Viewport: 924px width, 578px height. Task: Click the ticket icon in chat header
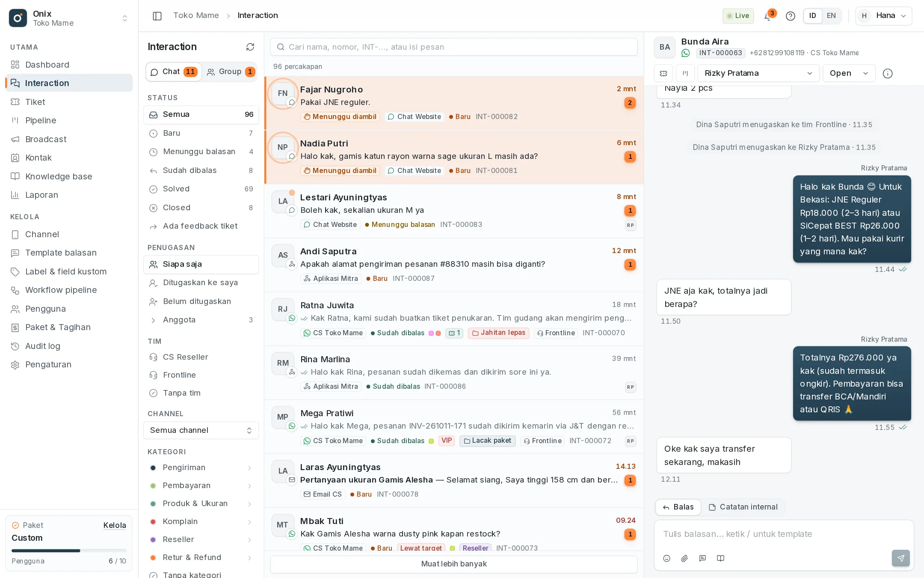pyautogui.click(x=663, y=74)
